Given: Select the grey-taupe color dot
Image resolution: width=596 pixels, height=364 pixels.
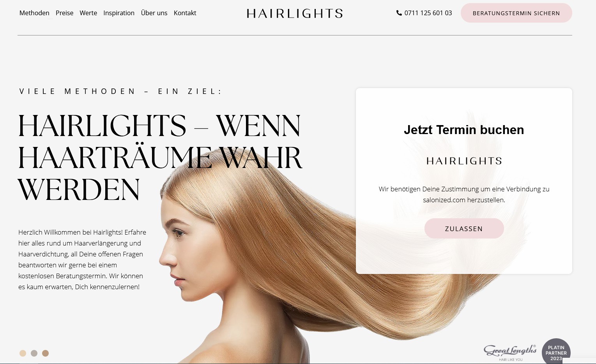Looking at the screenshot, I should click(34, 353).
